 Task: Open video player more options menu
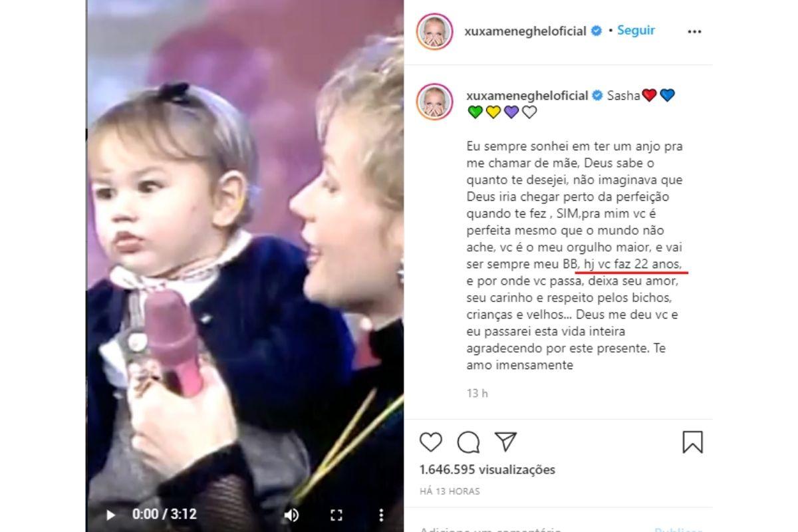pyautogui.click(x=381, y=514)
